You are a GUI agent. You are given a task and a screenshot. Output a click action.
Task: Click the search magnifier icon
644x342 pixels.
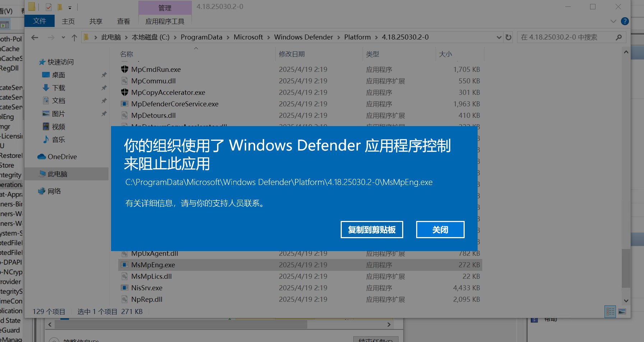click(x=618, y=37)
